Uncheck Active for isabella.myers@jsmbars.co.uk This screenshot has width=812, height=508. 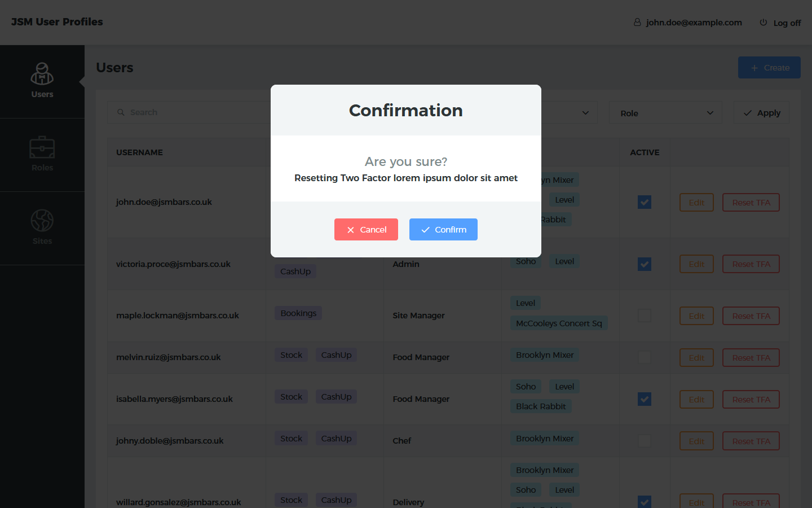645,399
